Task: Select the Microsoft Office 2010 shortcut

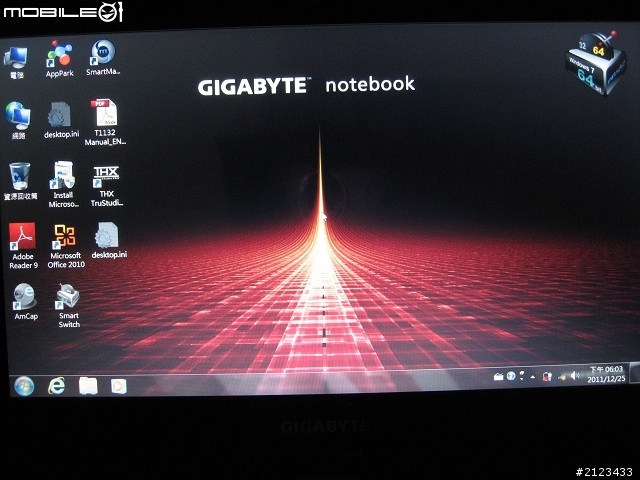Action: pyautogui.click(x=66, y=246)
